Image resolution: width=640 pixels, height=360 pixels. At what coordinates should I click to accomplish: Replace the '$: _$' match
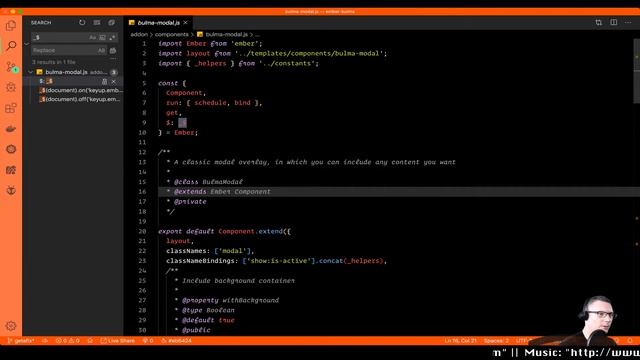(x=104, y=82)
